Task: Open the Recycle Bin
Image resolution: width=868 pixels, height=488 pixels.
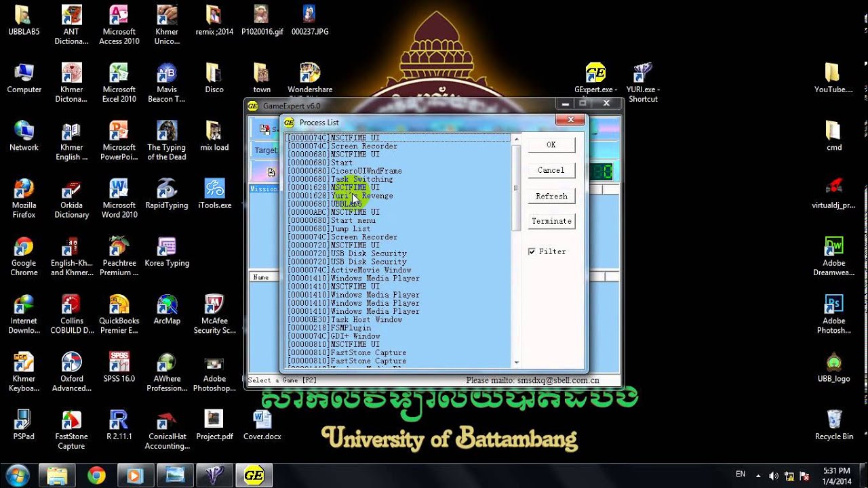Action: (x=833, y=424)
